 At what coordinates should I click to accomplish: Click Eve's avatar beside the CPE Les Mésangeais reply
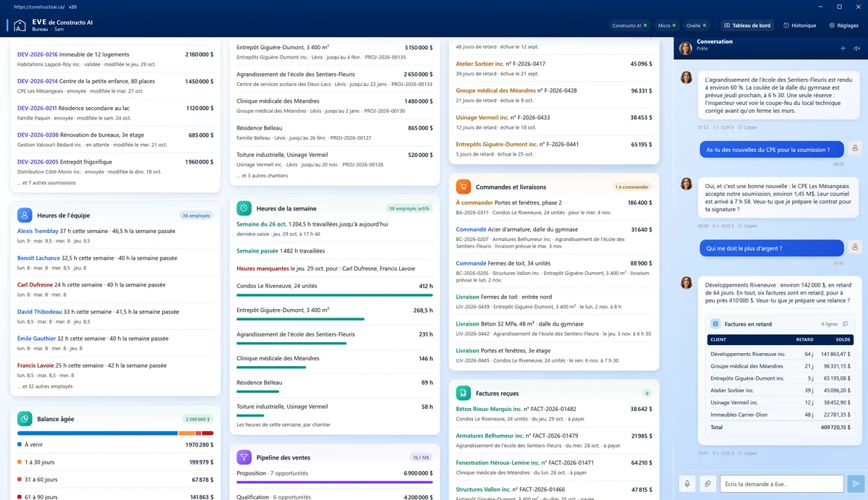pos(686,184)
